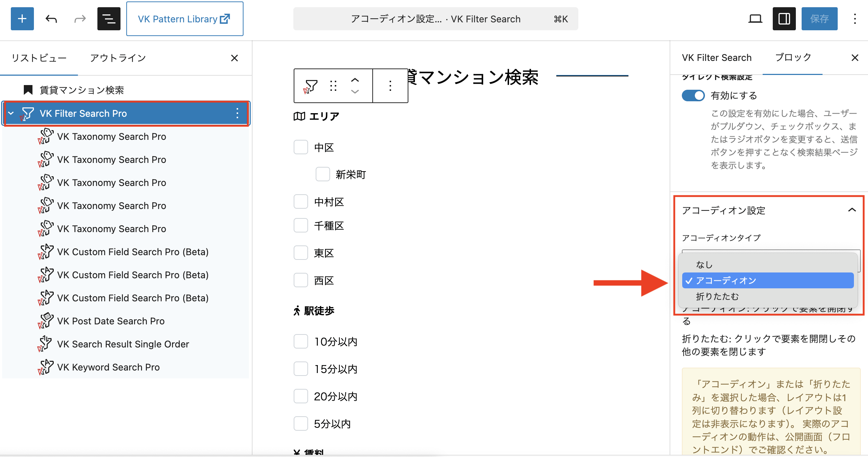Image resolution: width=868 pixels, height=457 pixels.
Task: Close the list view panel
Action: [234, 58]
